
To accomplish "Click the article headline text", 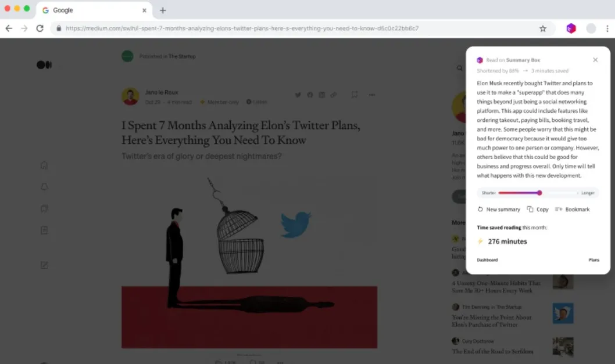I will click(241, 132).
